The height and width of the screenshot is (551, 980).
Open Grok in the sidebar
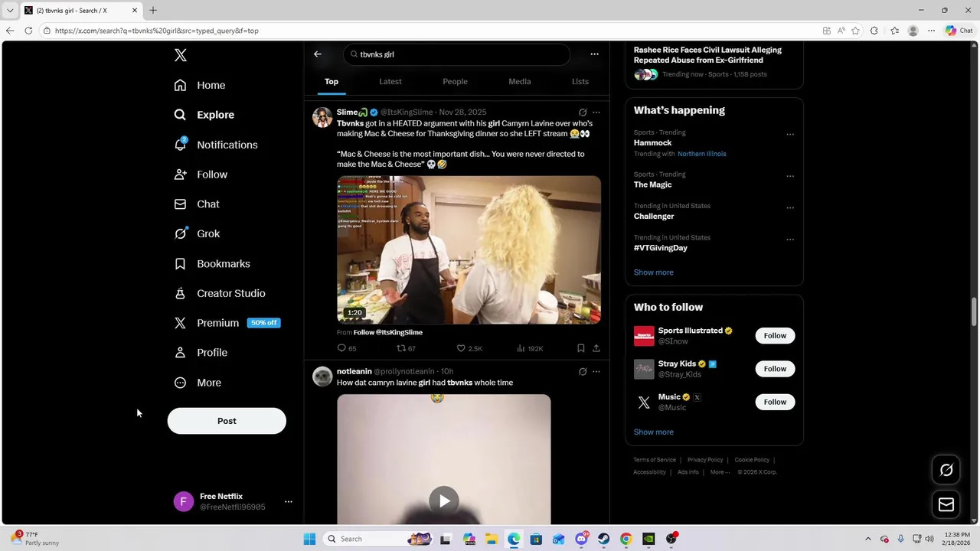(197, 234)
